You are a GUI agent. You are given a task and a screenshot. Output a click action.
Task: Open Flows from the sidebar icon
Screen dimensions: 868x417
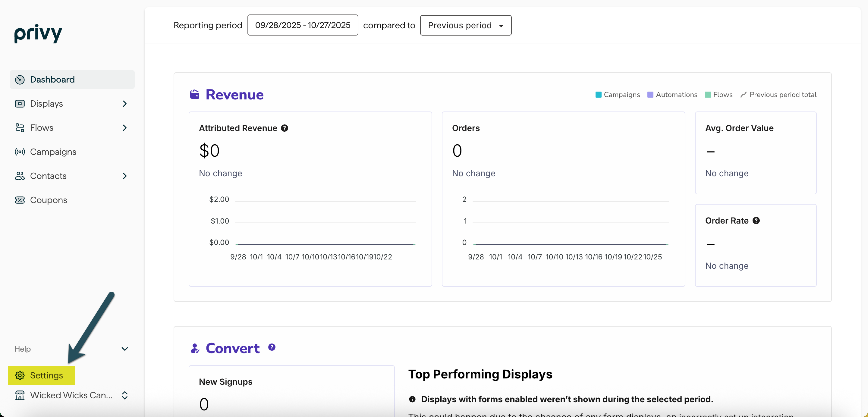point(20,128)
